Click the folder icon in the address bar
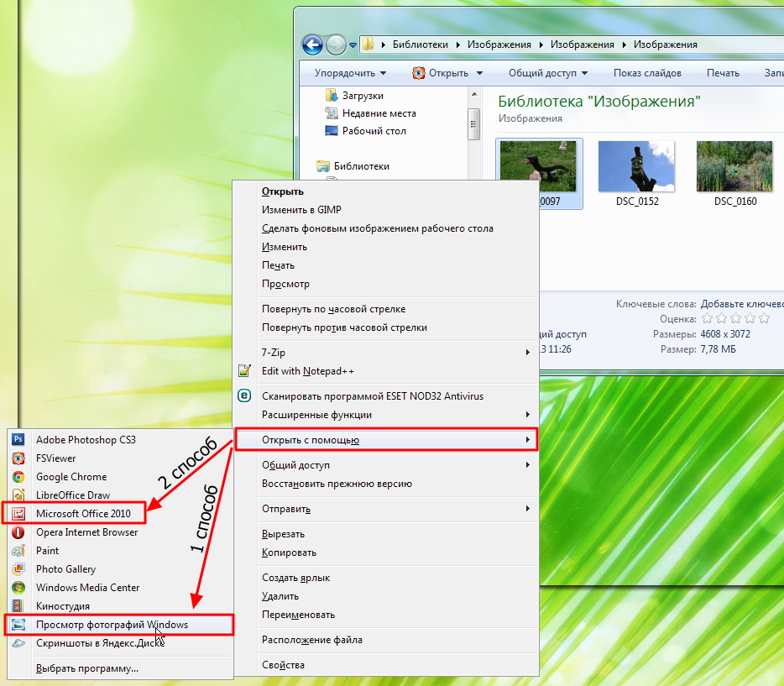The image size is (784, 686). coord(368,44)
